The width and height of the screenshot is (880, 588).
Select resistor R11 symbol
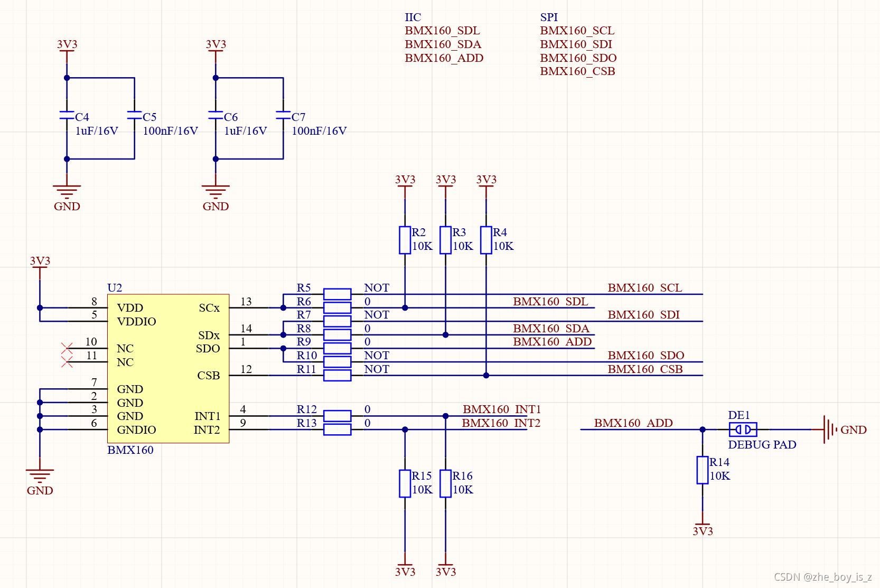337,375
